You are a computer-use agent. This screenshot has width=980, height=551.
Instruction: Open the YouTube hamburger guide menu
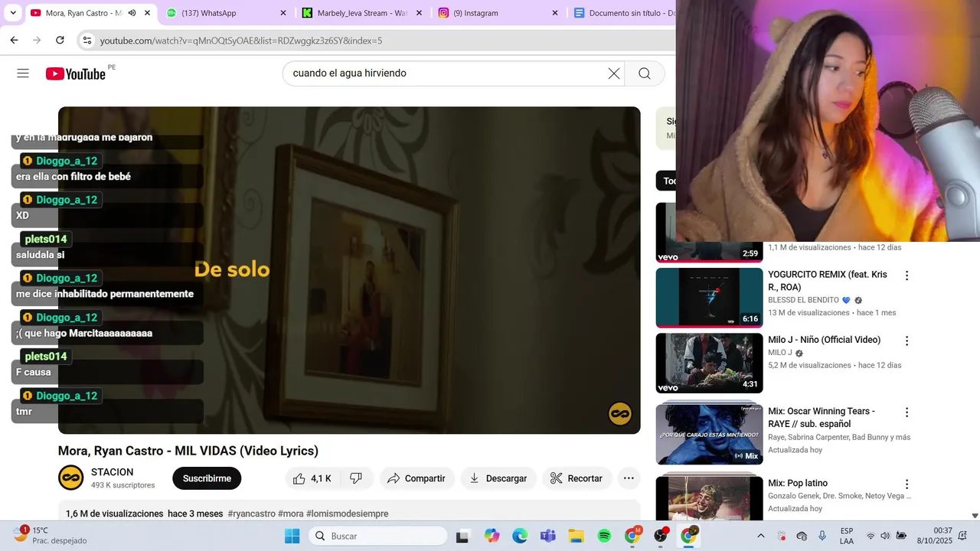(23, 73)
